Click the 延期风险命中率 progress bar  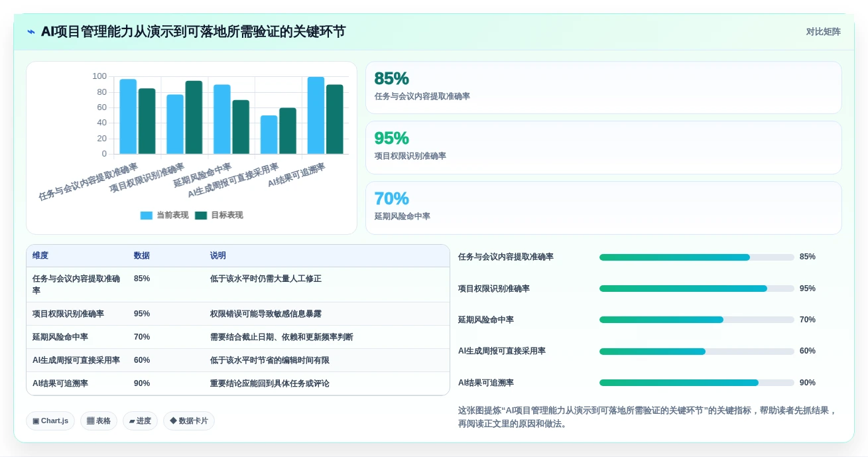click(696, 320)
